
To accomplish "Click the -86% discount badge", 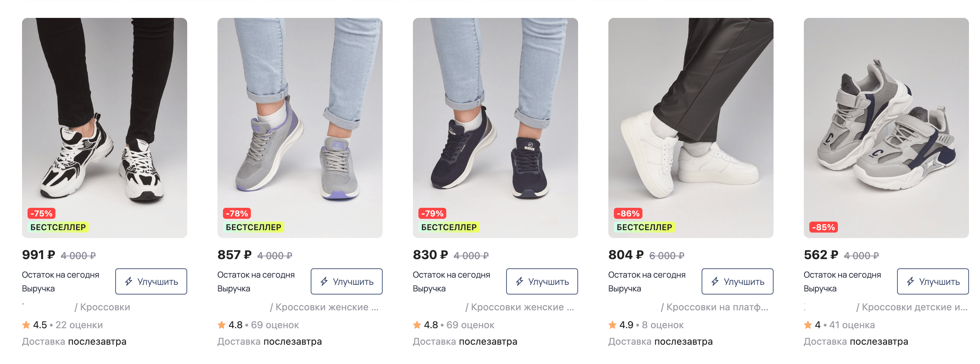I will tap(628, 213).
